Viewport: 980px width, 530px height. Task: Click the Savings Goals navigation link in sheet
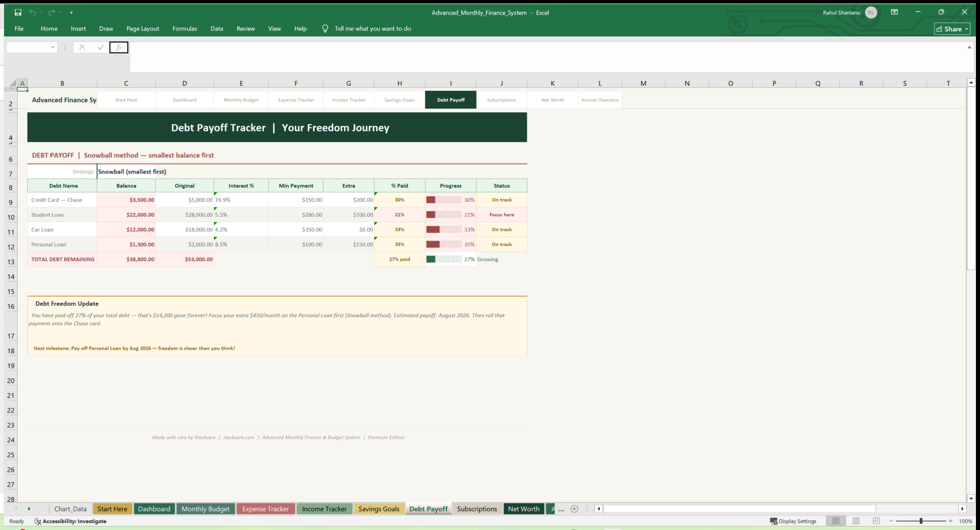[x=400, y=100]
